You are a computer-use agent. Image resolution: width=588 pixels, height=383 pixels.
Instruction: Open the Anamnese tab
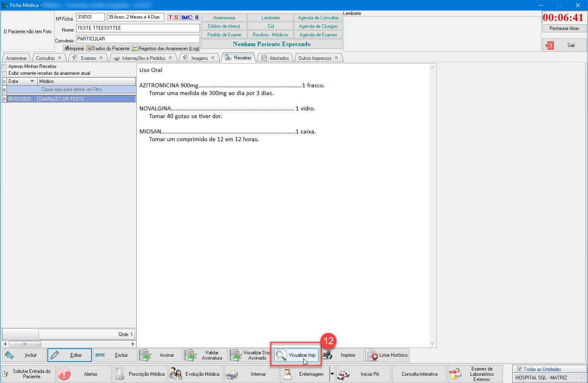click(16, 58)
